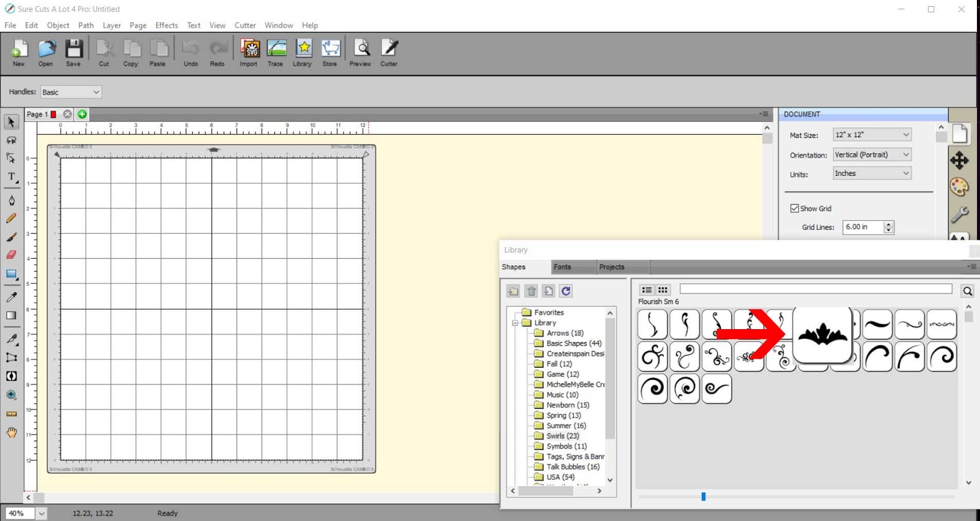The image size is (980, 521).
Task: Select the pink Eraser tool
Action: point(11,254)
